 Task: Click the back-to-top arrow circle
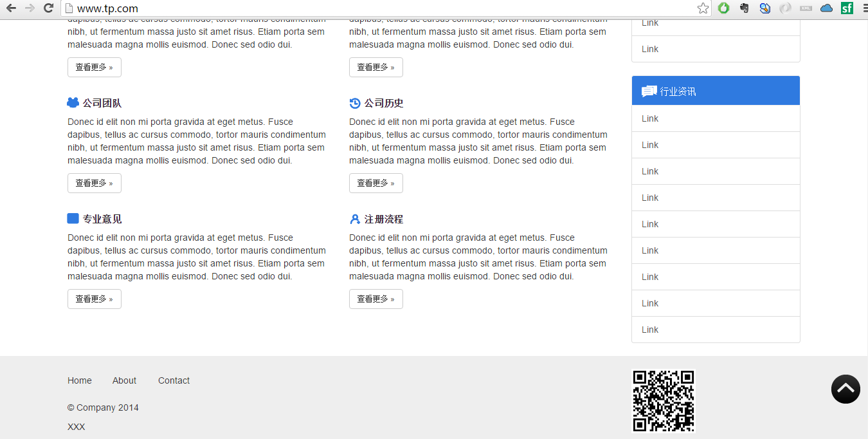tap(845, 389)
